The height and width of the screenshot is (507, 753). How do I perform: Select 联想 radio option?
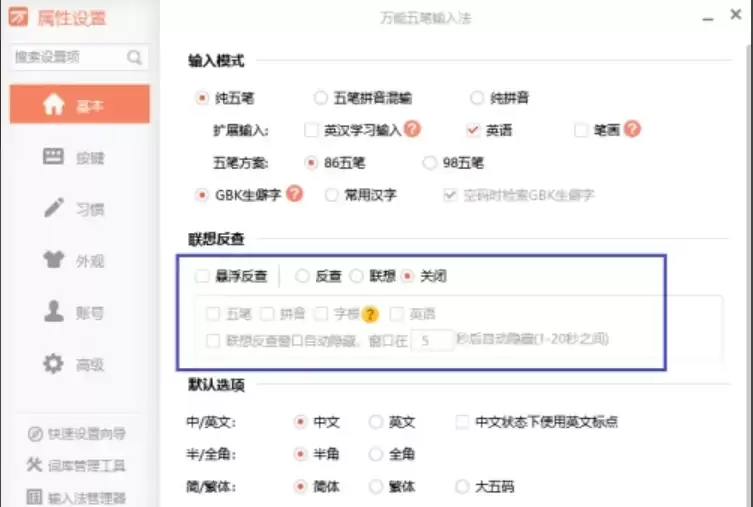tap(356, 276)
